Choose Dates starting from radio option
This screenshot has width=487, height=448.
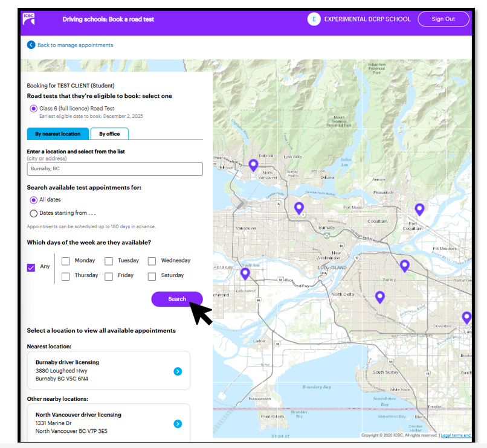click(34, 213)
